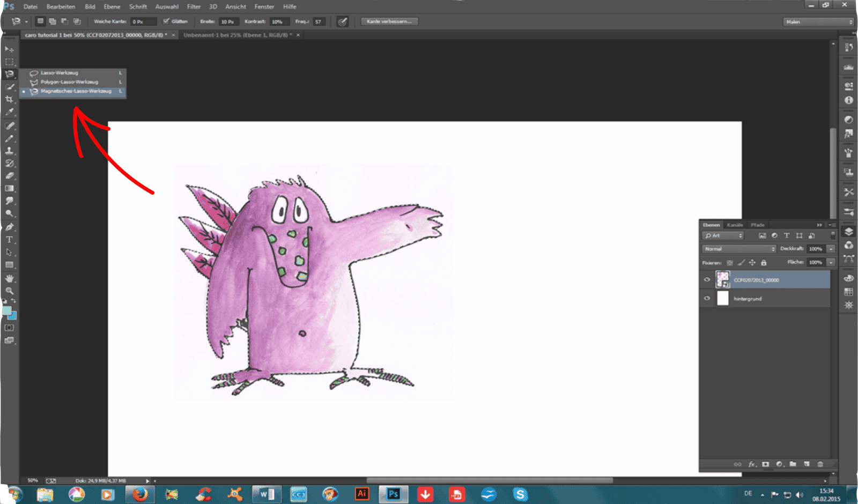Select the Horizontal Type tool
Viewport: 858px width, 504px height.
click(x=9, y=240)
